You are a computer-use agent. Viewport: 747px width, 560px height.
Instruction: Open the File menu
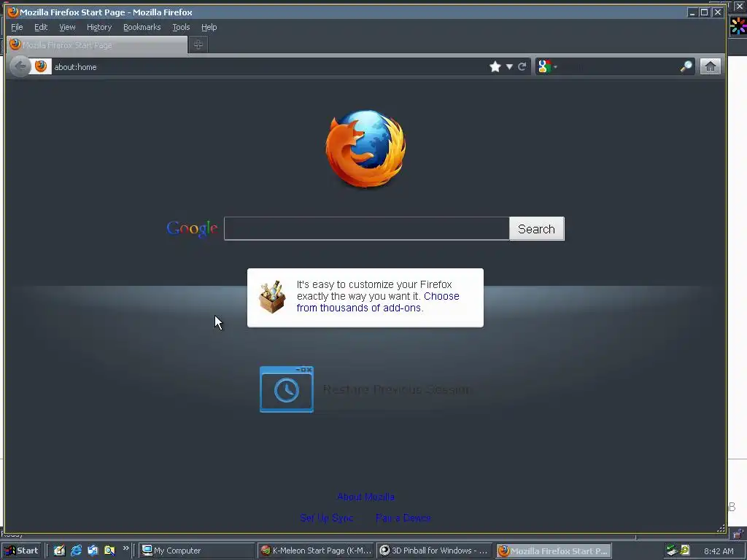pyautogui.click(x=17, y=27)
